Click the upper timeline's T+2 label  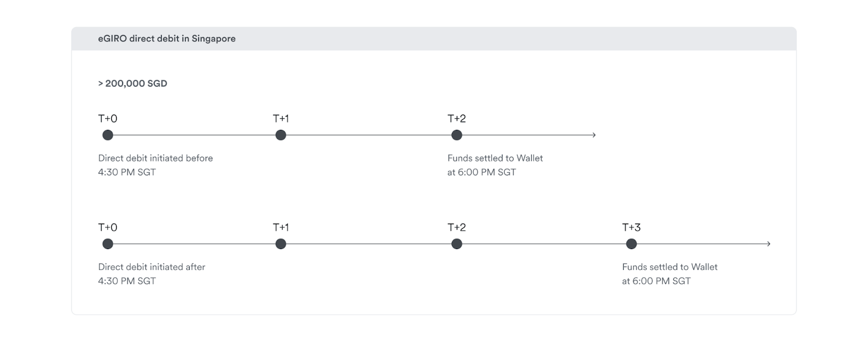pyautogui.click(x=457, y=118)
